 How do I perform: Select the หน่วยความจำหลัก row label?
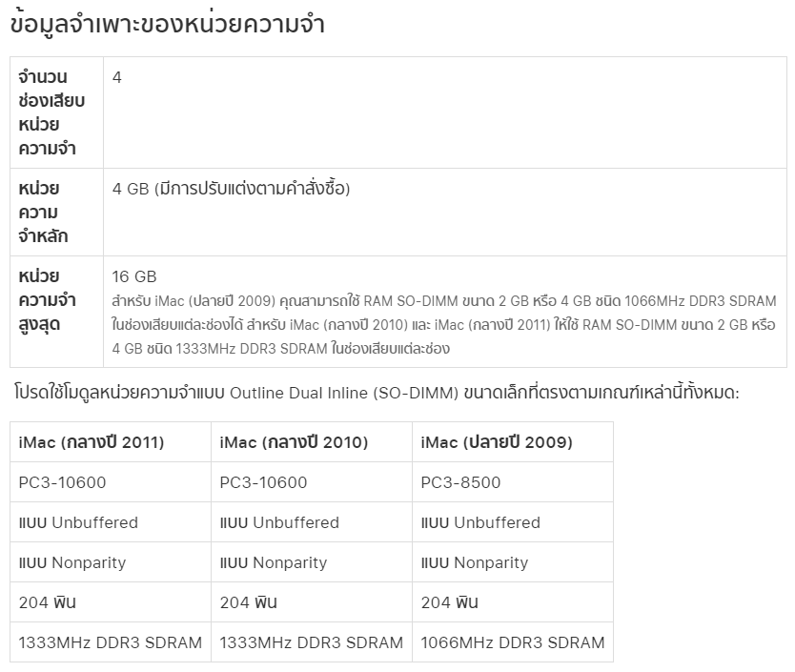click(43, 212)
